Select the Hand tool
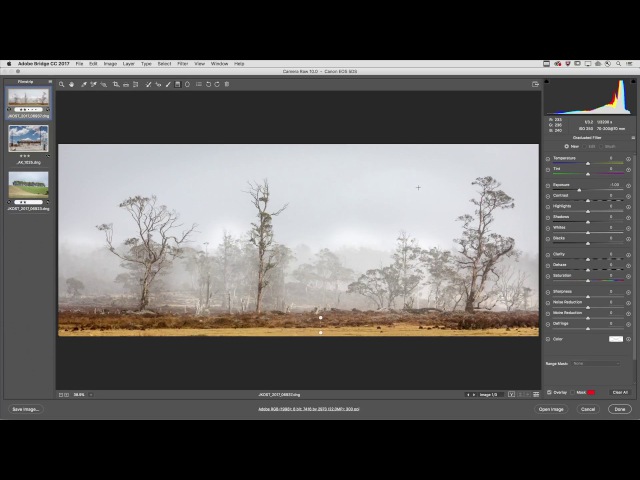This screenshot has height=480, width=640. point(71,84)
